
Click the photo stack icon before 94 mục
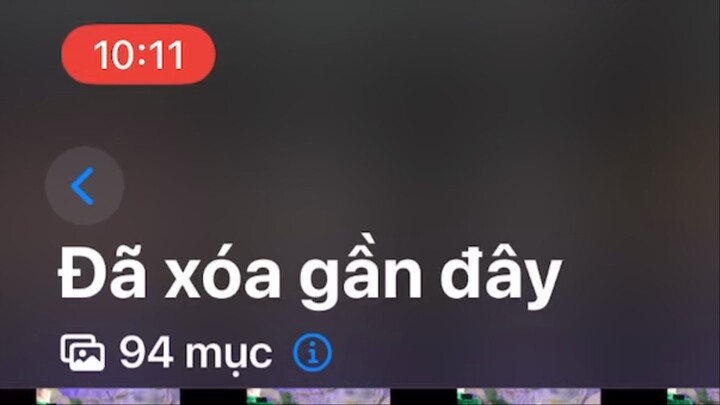[x=83, y=353]
